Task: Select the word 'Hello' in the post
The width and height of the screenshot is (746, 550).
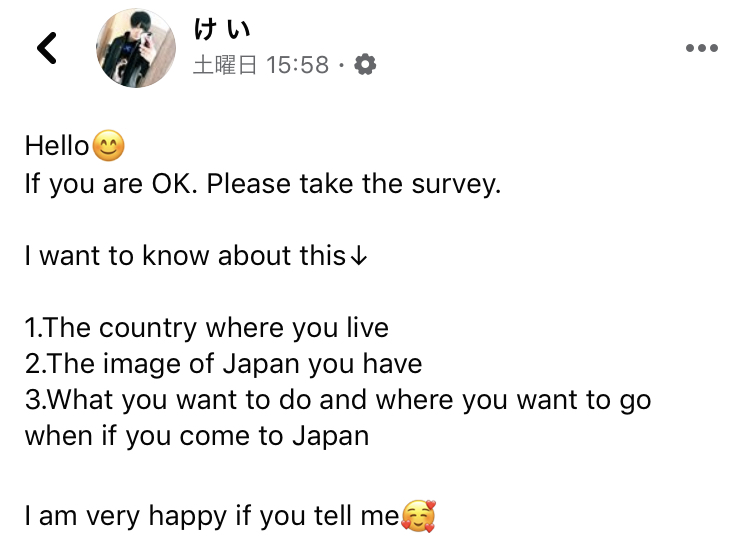Action: pyautogui.click(x=57, y=145)
